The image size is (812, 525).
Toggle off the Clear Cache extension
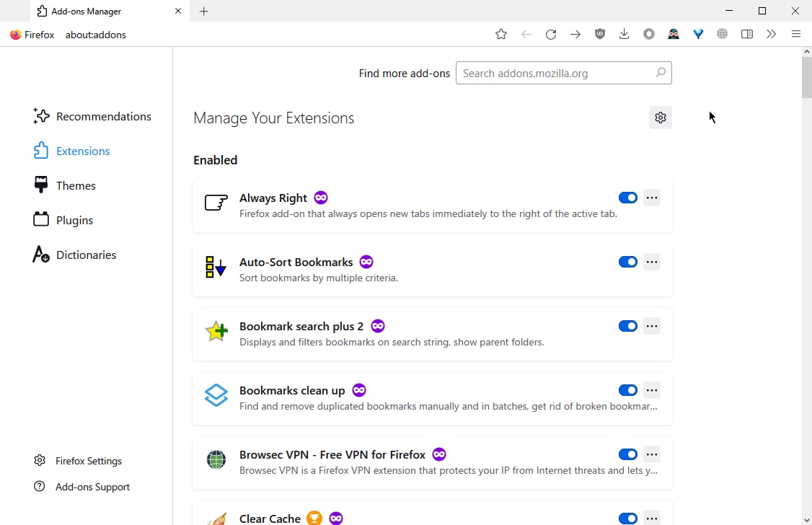[x=627, y=519]
